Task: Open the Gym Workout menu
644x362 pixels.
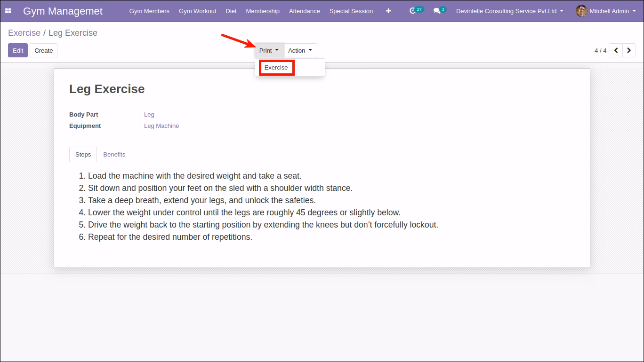Action: click(198, 11)
